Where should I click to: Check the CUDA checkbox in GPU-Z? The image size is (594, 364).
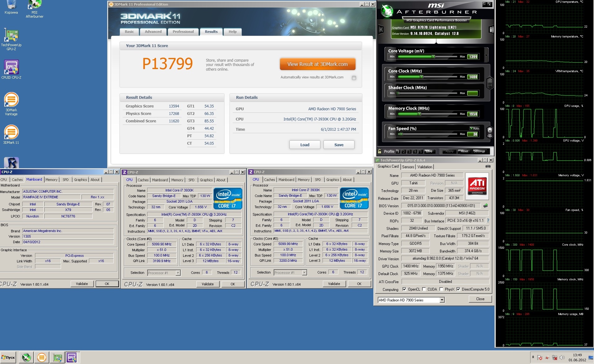coord(424,289)
